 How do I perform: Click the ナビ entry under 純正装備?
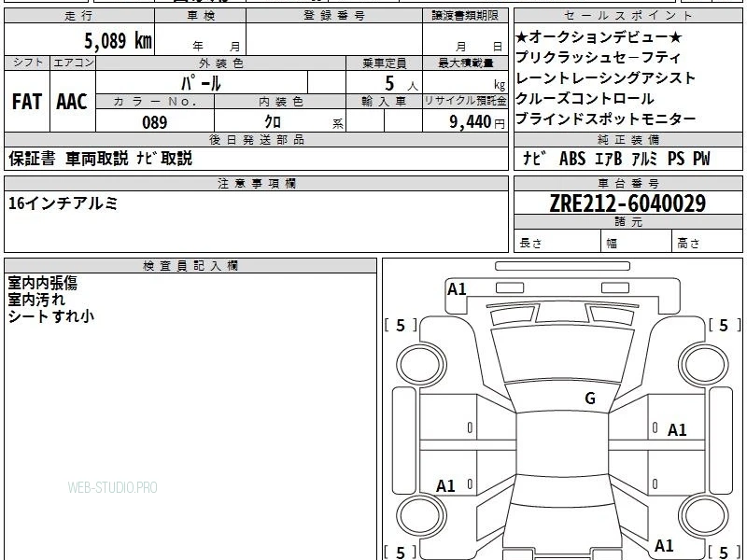tap(534, 159)
